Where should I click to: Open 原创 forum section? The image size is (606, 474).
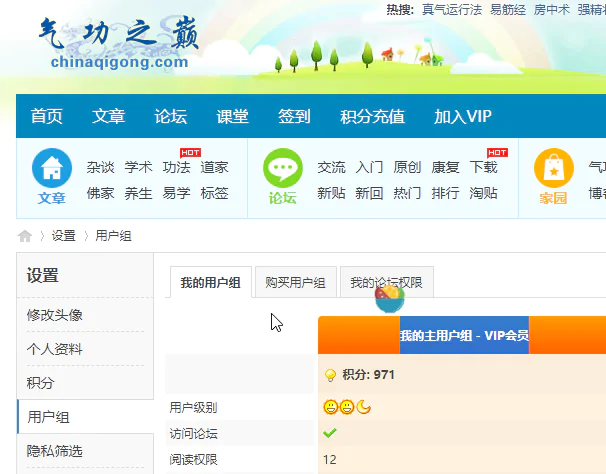click(x=407, y=167)
